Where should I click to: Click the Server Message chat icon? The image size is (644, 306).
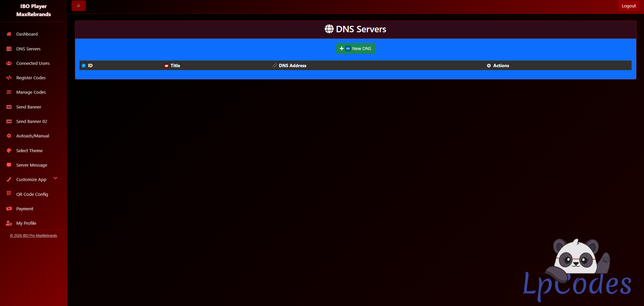[9, 165]
